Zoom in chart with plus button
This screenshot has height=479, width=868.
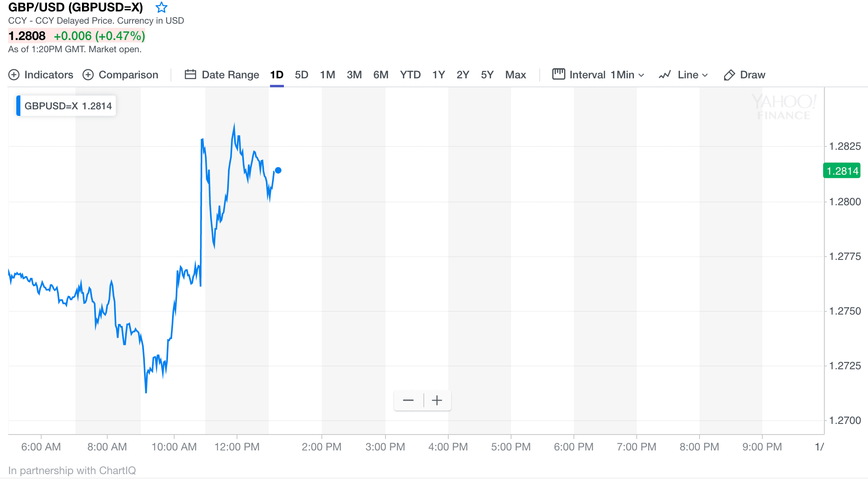437,400
